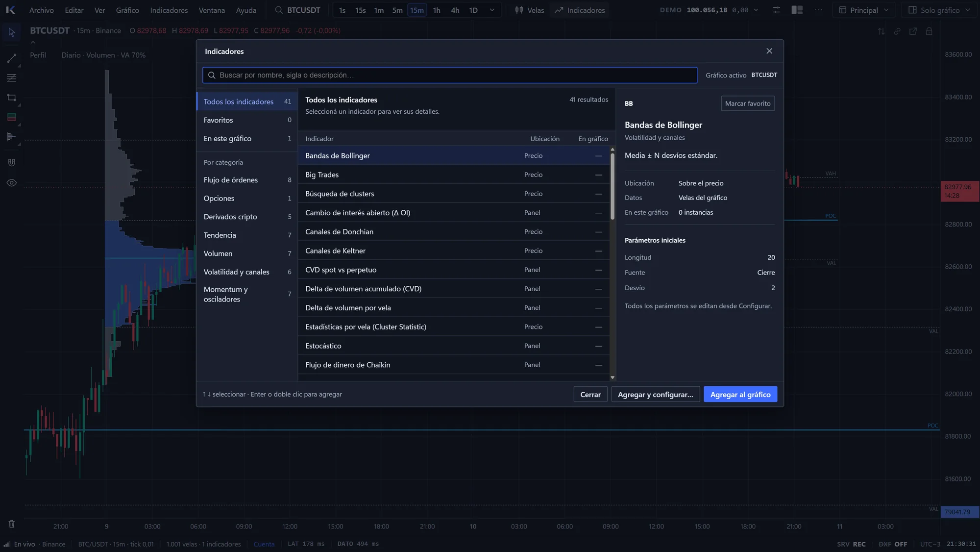
Task: Select Favoritos category in sidebar
Action: point(247,120)
